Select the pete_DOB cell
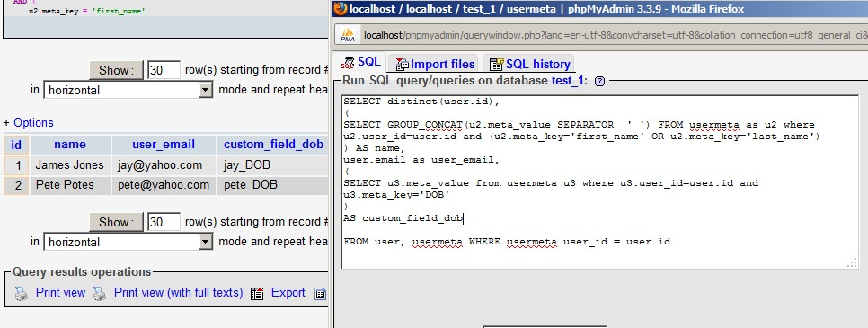The width and height of the screenshot is (868, 328). coord(272,185)
